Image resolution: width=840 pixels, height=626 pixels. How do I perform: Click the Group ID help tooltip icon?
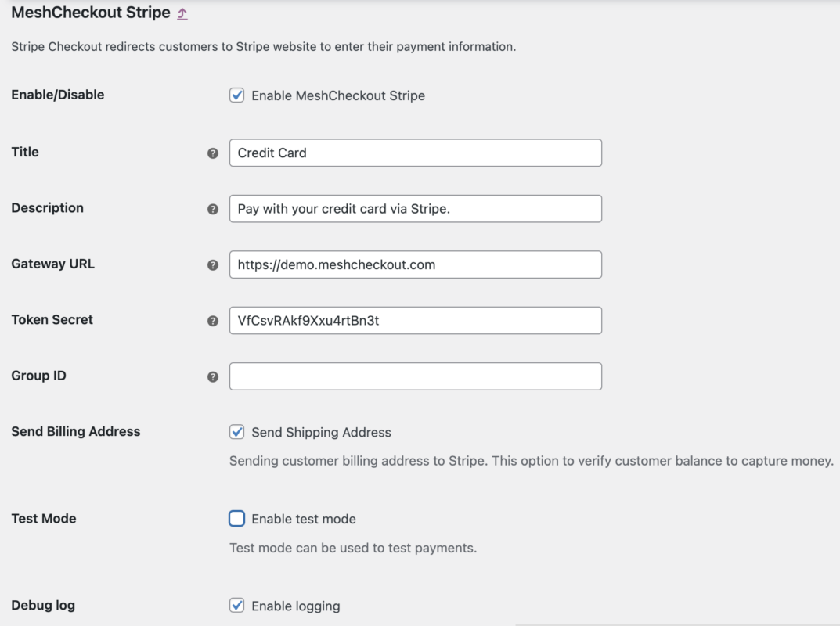[212, 376]
